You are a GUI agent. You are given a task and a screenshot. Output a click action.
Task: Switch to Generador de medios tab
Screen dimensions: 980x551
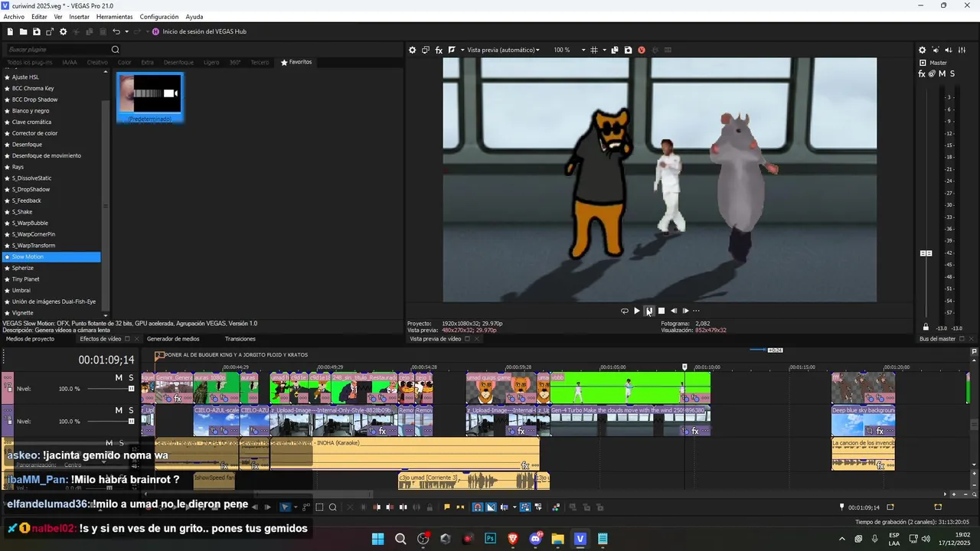173,338
